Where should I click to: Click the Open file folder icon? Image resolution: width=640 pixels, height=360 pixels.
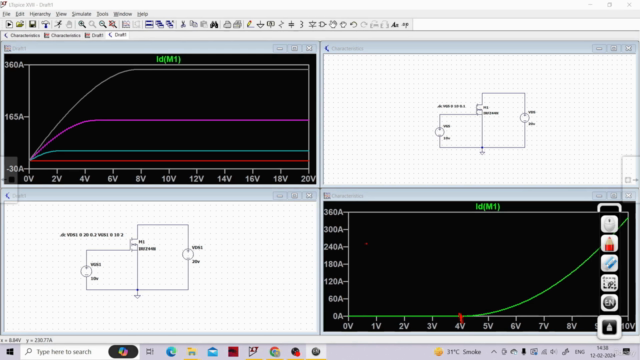[x=20, y=24]
